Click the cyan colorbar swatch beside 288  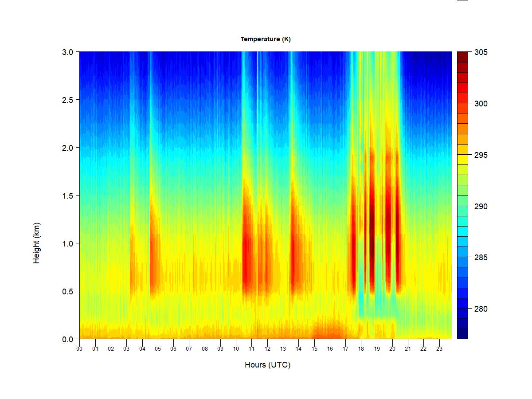(x=462, y=231)
